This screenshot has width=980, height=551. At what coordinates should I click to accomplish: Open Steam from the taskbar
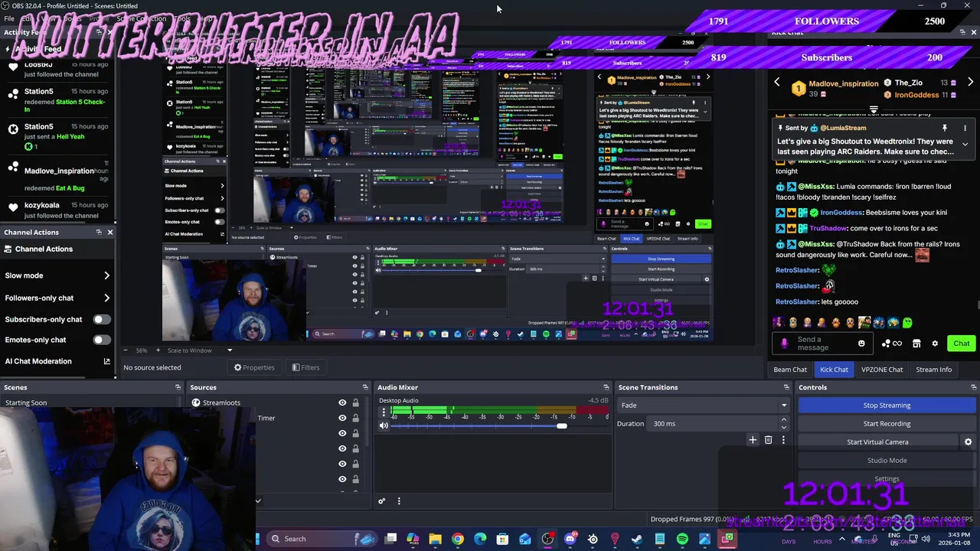point(637,539)
